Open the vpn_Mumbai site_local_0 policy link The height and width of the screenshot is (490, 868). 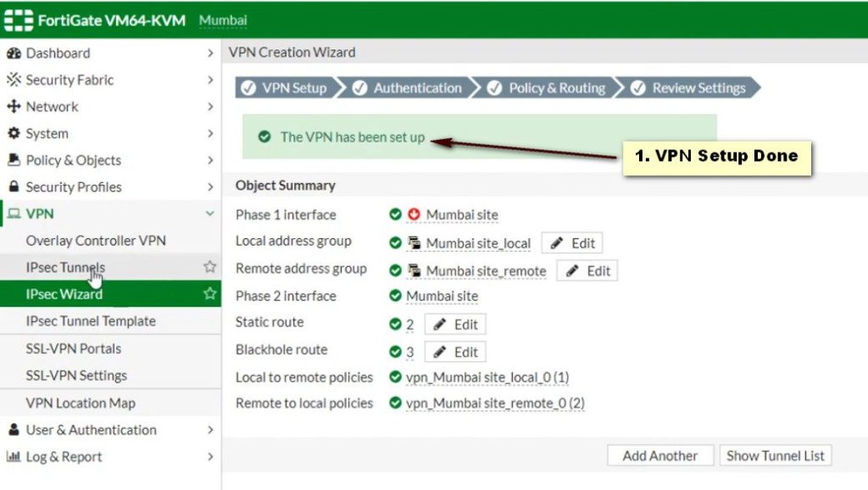coord(487,377)
